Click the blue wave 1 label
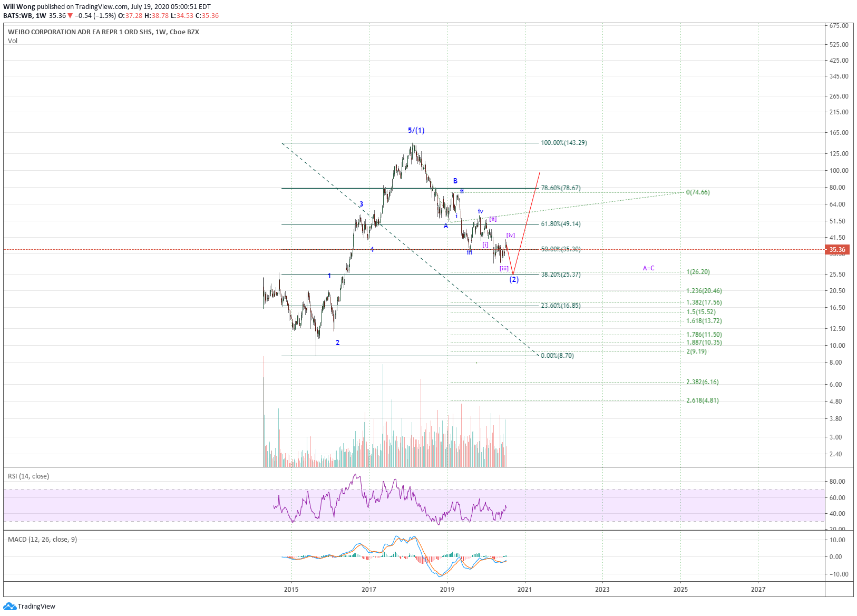857x616 pixels. 329,276
